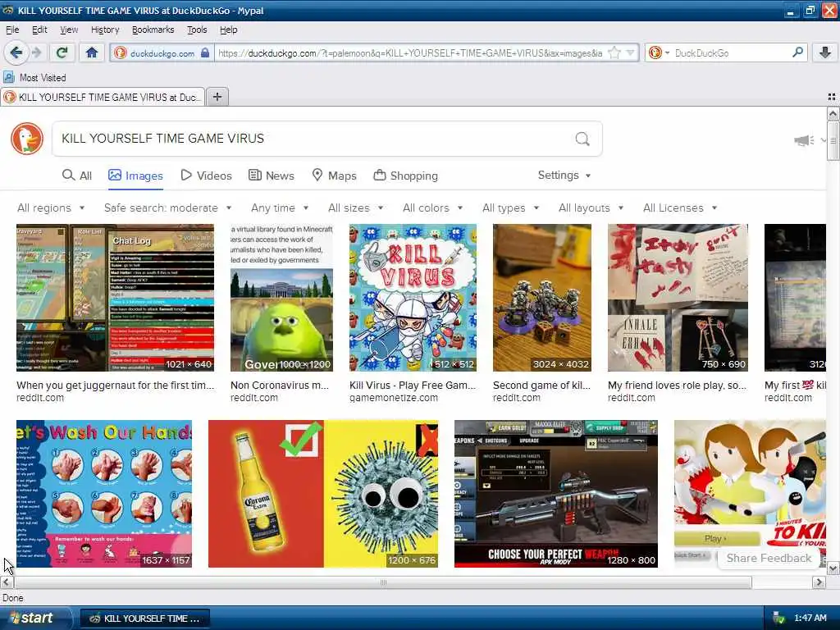
Task: Open the History menu
Action: click(x=105, y=30)
